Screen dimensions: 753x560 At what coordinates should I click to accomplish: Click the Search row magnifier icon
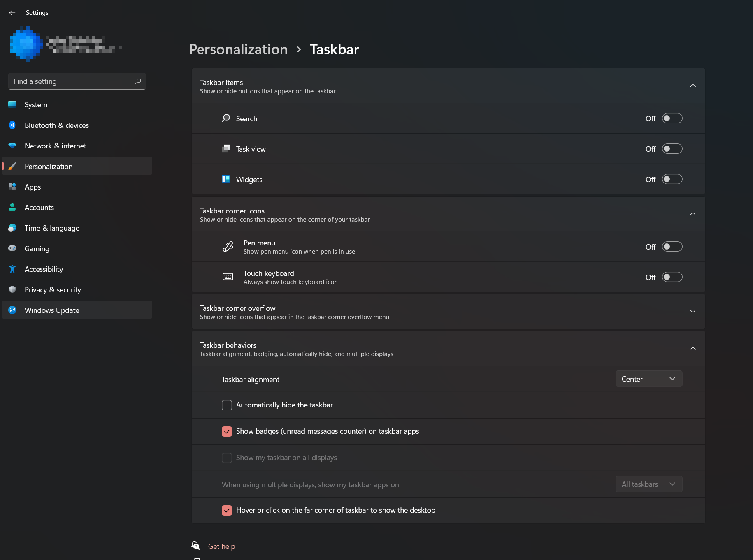click(x=226, y=118)
